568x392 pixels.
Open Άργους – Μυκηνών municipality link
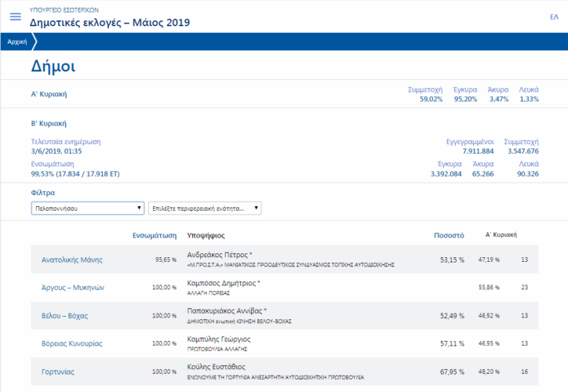(72, 288)
